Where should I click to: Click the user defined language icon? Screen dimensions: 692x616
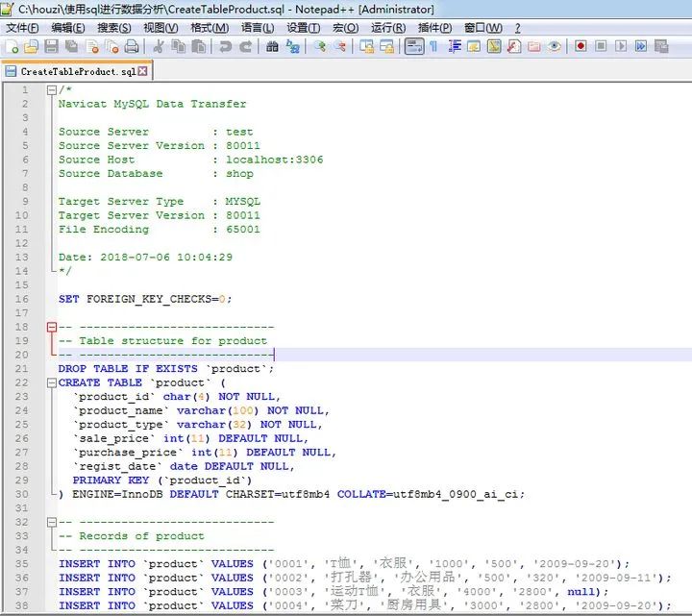coord(474,46)
